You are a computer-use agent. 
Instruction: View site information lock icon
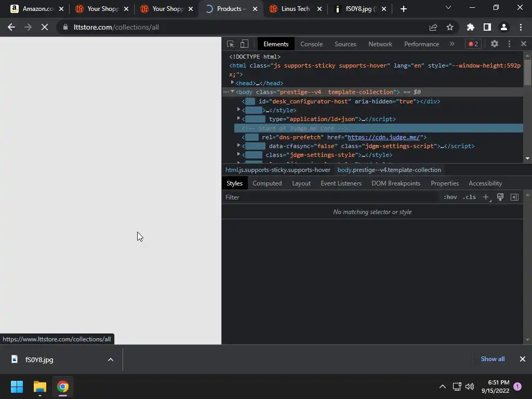point(65,27)
